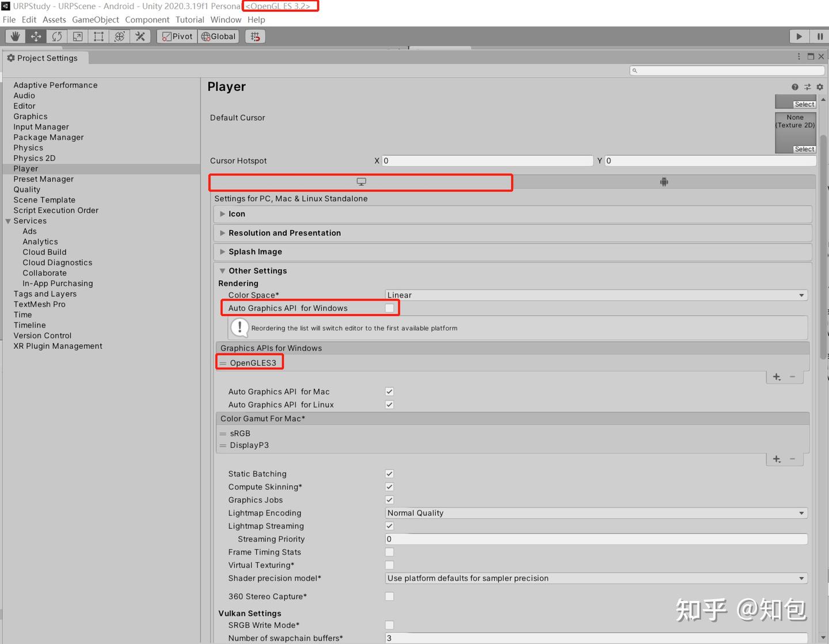Open the Component menu

tap(147, 20)
